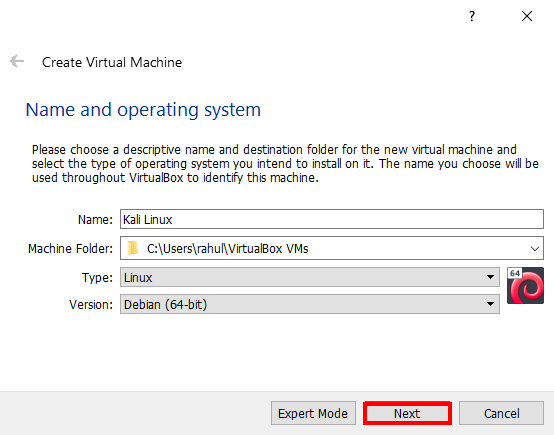Close the dialog with X
Image resolution: width=554 pixels, height=435 pixels.
(527, 16)
